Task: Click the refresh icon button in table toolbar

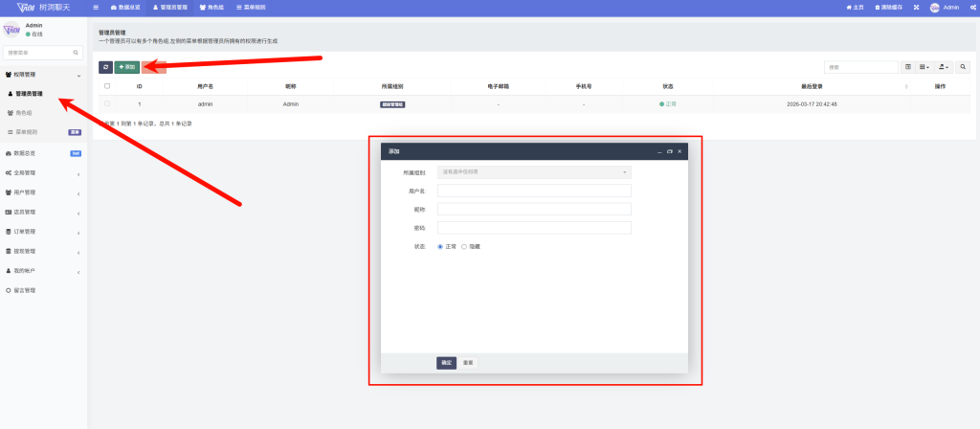Action: [105, 67]
